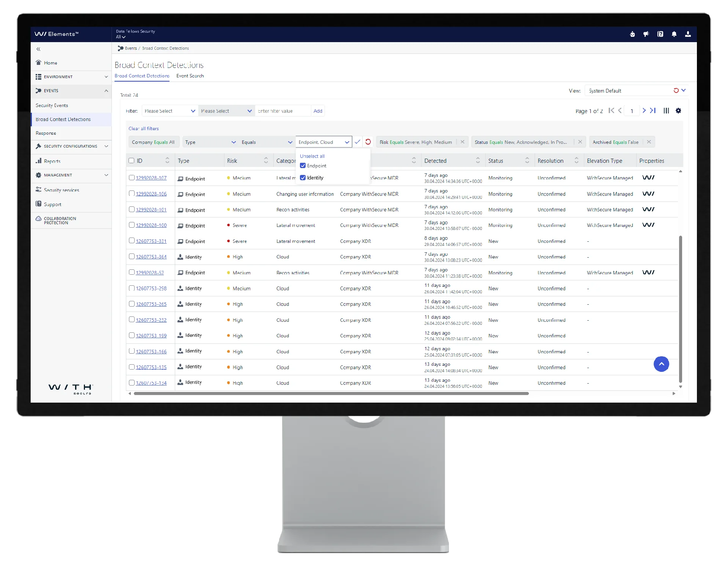Click the Clear all filters link
The width and height of the screenshot is (728, 565).
click(143, 129)
